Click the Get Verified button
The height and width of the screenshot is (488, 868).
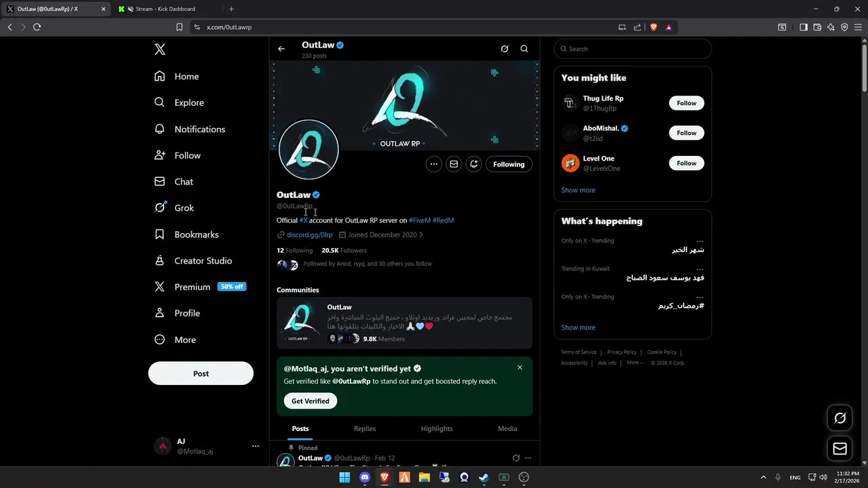tap(311, 401)
